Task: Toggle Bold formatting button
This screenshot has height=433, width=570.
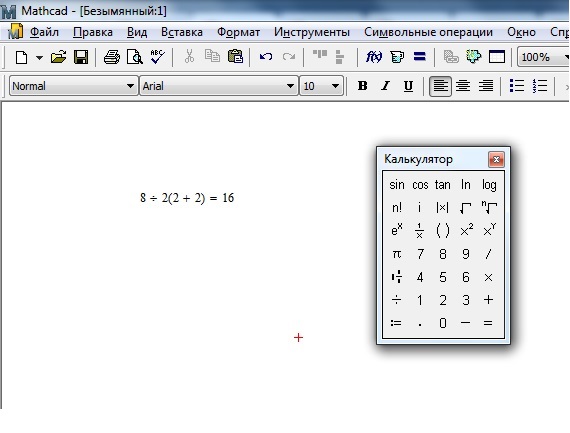Action: click(362, 86)
